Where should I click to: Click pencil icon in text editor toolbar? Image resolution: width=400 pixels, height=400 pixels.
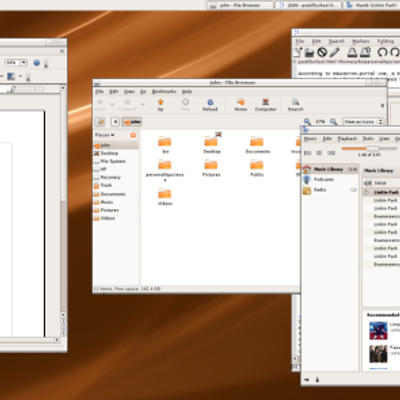pyautogui.click(x=335, y=52)
